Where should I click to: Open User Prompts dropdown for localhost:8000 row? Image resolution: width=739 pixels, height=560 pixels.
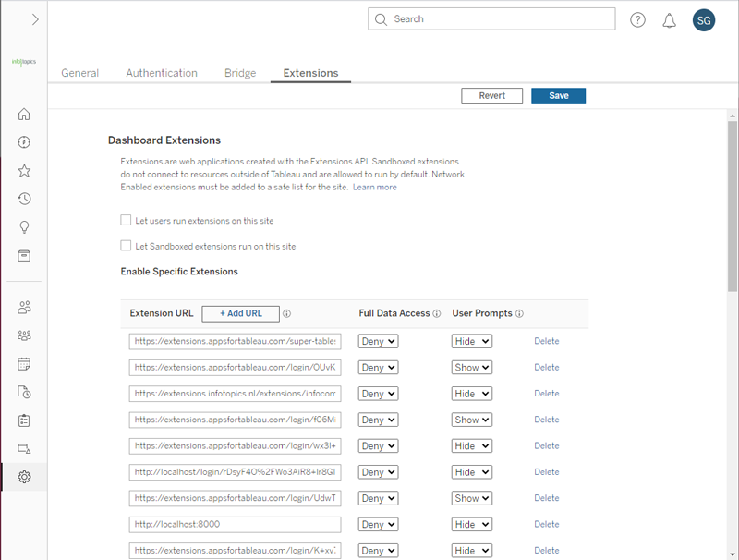tap(471, 524)
